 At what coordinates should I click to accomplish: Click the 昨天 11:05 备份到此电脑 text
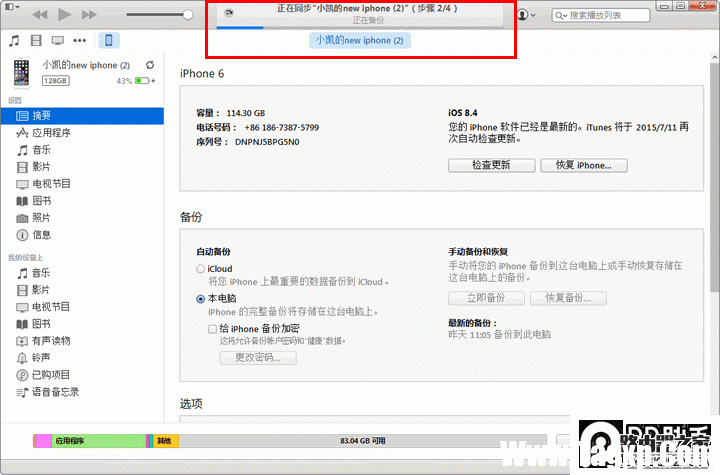point(500,335)
